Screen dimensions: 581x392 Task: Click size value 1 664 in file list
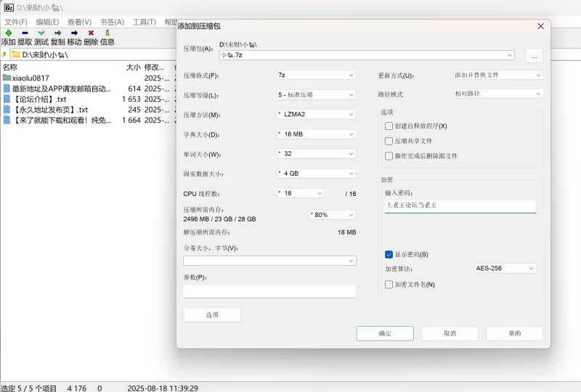131,120
